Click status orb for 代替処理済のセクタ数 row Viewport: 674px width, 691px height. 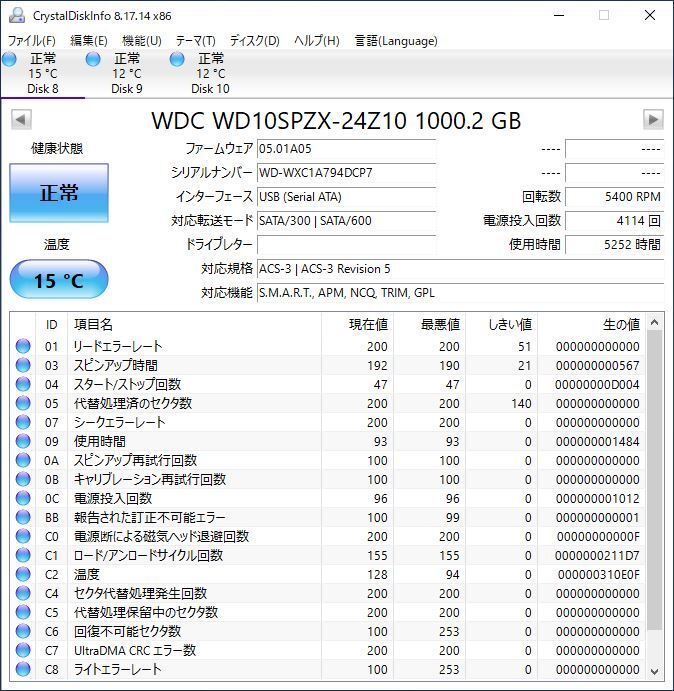[23, 403]
